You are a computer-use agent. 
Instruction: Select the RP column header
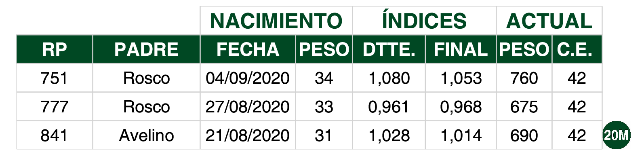(x=55, y=49)
